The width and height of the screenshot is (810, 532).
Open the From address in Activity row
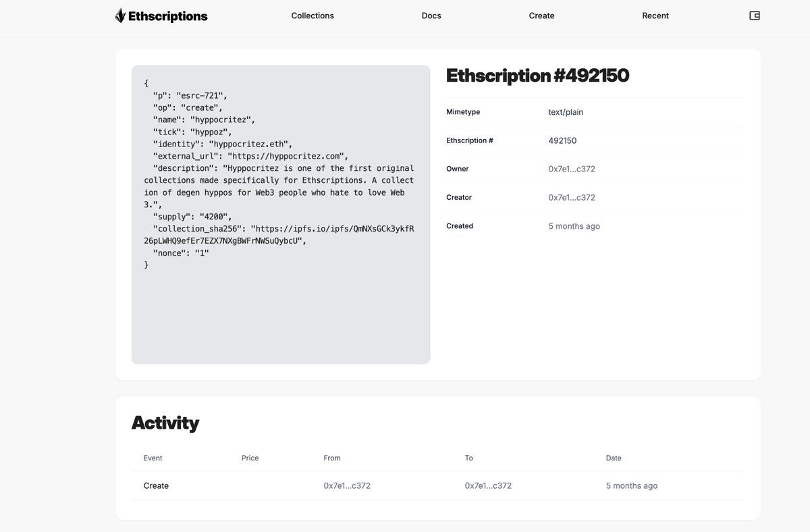click(x=347, y=485)
